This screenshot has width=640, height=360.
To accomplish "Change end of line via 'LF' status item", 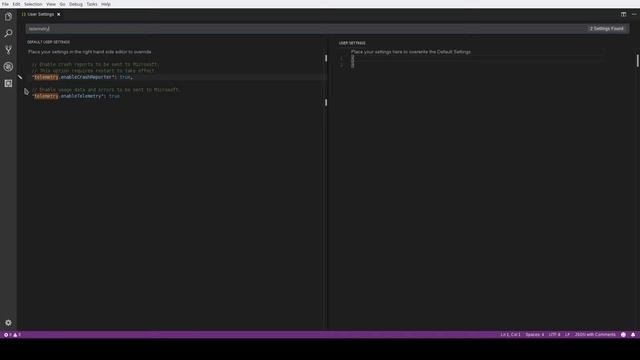I will [567, 335].
